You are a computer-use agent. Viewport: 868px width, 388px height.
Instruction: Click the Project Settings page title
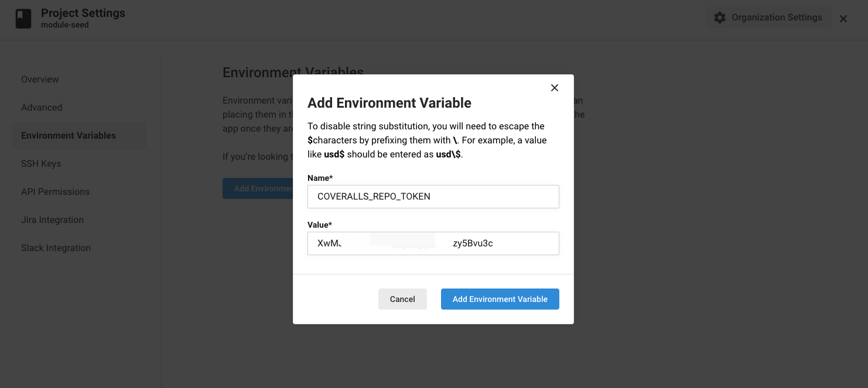83,13
